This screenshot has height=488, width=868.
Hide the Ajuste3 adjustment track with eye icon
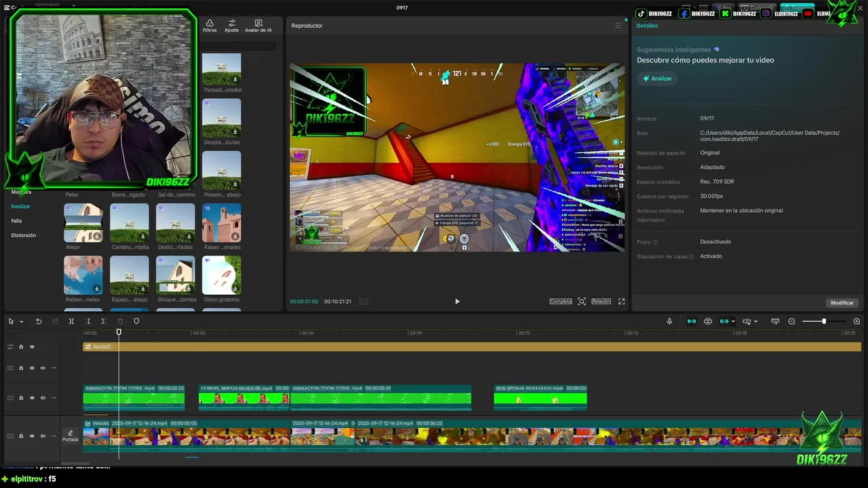click(32, 347)
